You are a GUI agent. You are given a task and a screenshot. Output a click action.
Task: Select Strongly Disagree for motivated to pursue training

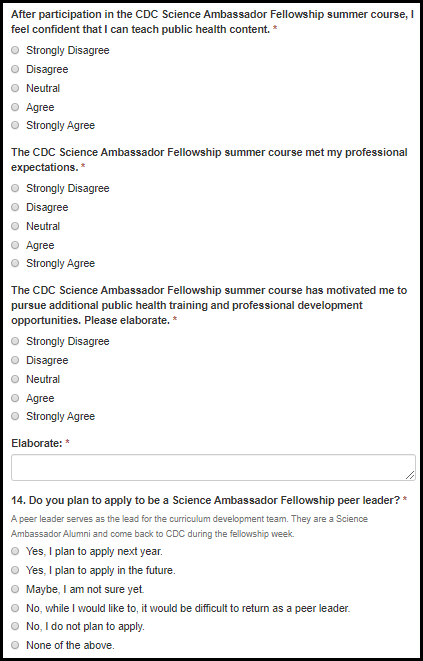point(15,341)
